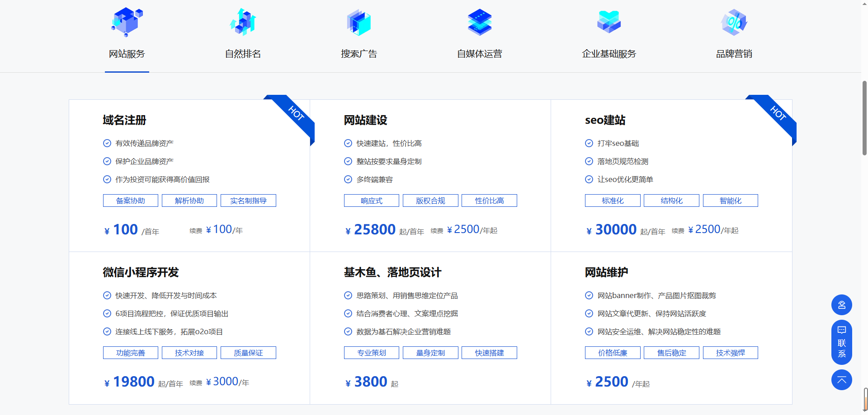The width and height of the screenshot is (868, 415).
Task: Click the 性价比高 tag
Action: tap(489, 201)
